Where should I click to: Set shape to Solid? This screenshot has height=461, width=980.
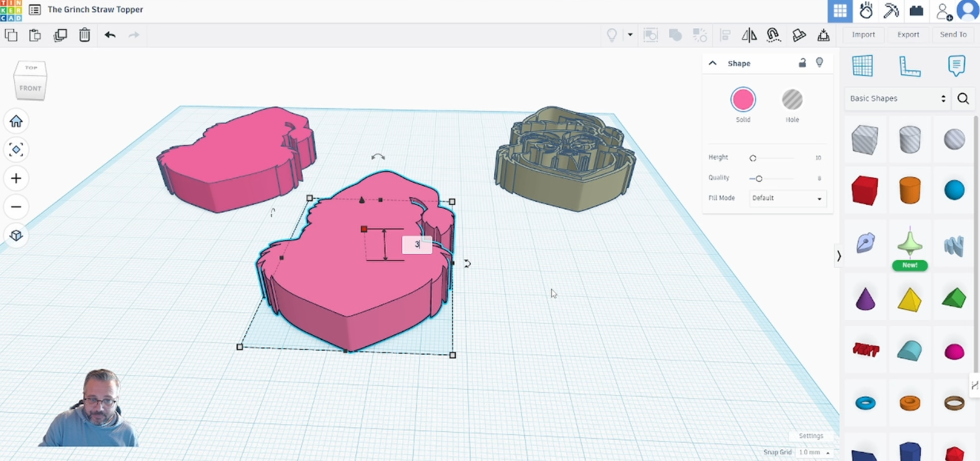pos(743,100)
